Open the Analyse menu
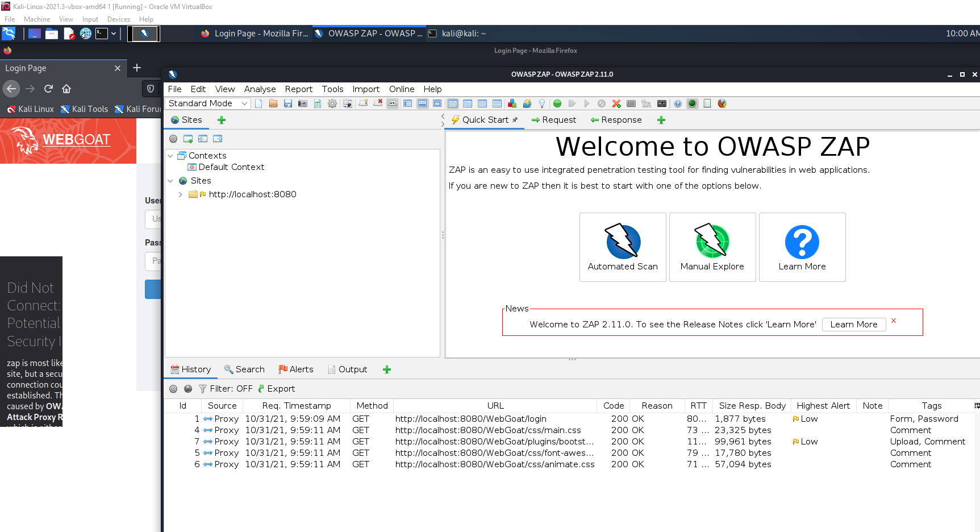Image resolution: width=980 pixels, height=532 pixels. pos(260,89)
